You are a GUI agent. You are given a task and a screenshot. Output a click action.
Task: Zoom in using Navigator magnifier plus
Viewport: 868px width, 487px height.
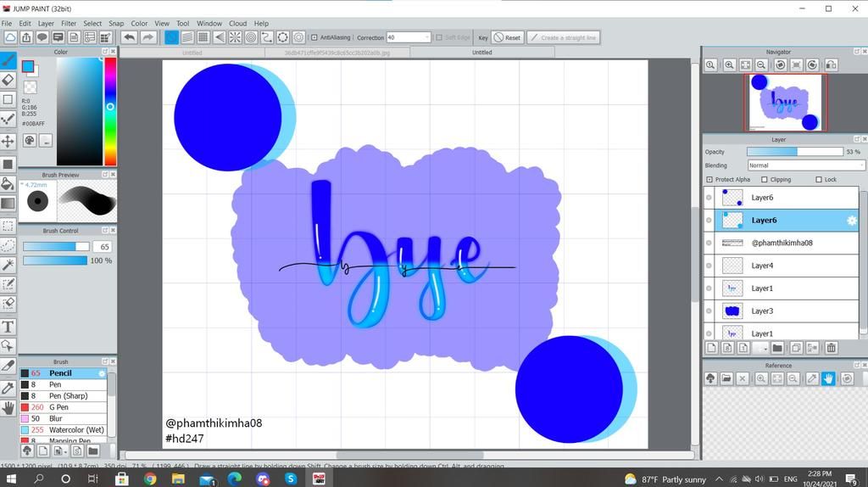tap(729, 64)
